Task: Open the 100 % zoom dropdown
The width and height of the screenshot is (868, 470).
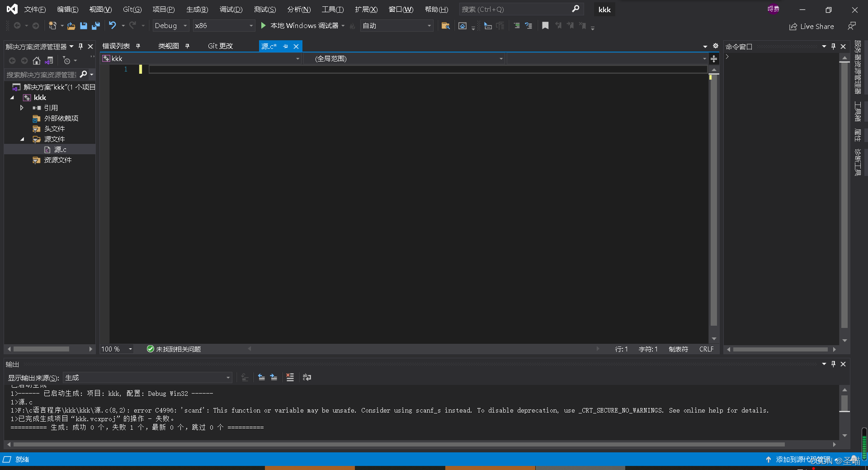Action: (x=117, y=349)
